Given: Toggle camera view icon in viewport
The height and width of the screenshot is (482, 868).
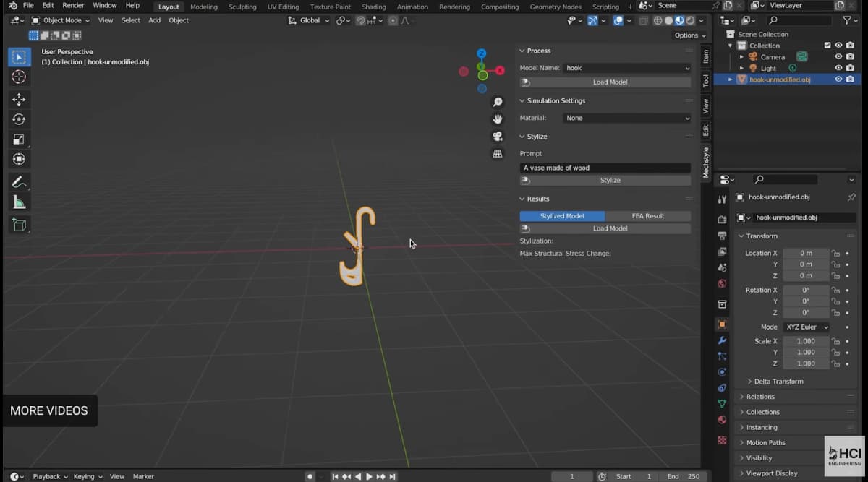Looking at the screenshot, I should click(x=498, y=136).
